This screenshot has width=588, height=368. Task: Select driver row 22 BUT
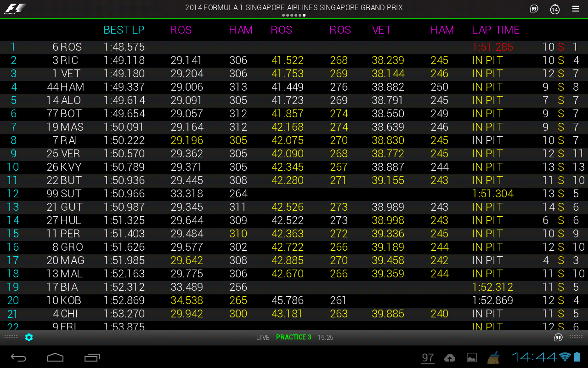click(x=294, y=180)
